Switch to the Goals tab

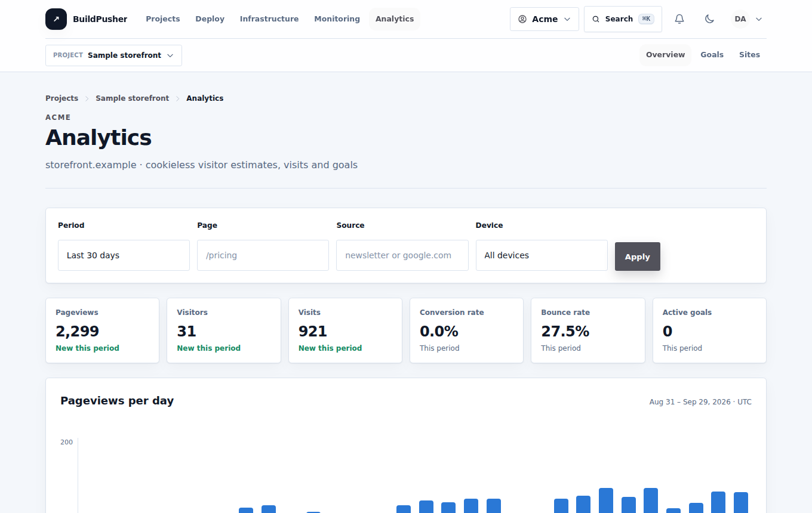click(712, 55)
